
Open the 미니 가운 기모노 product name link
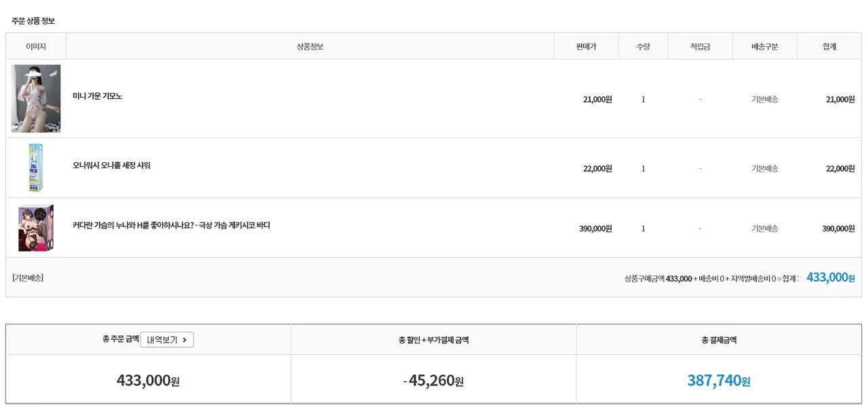(x=98, y=96)
